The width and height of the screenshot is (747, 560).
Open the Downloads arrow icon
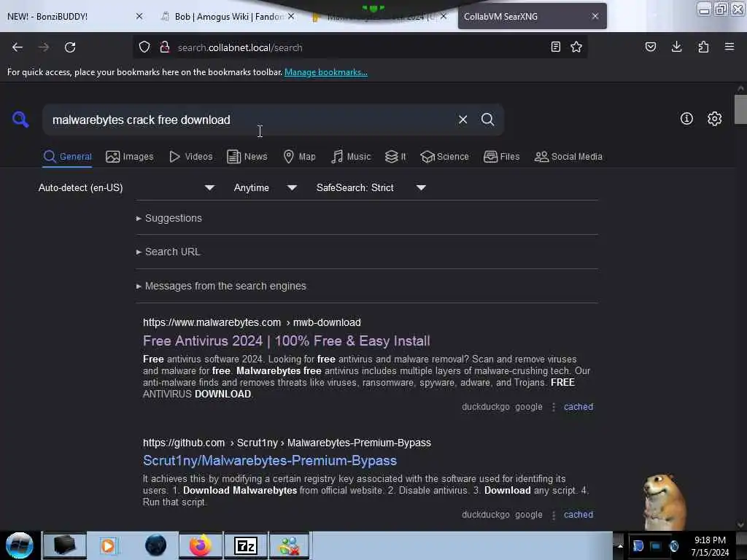tap(676, 47)
